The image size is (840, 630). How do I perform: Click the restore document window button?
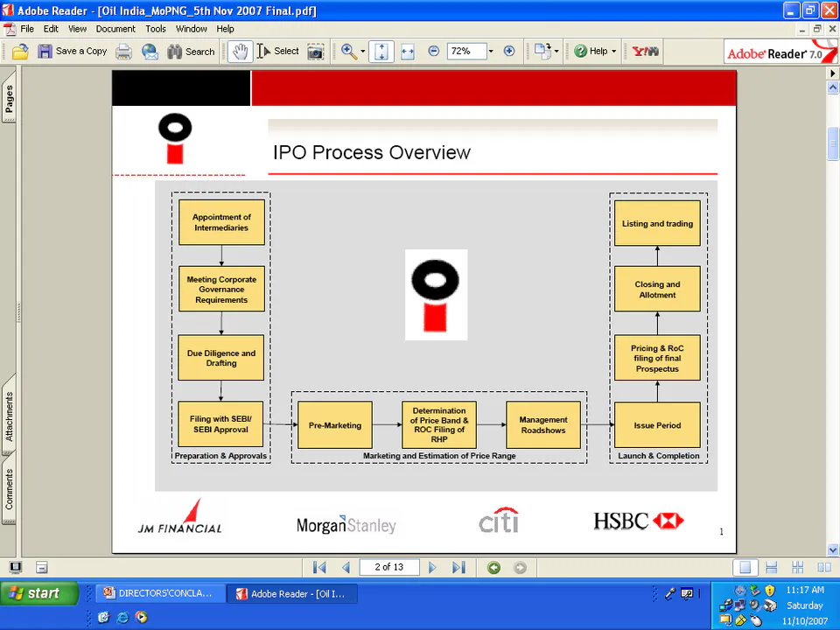817,29
